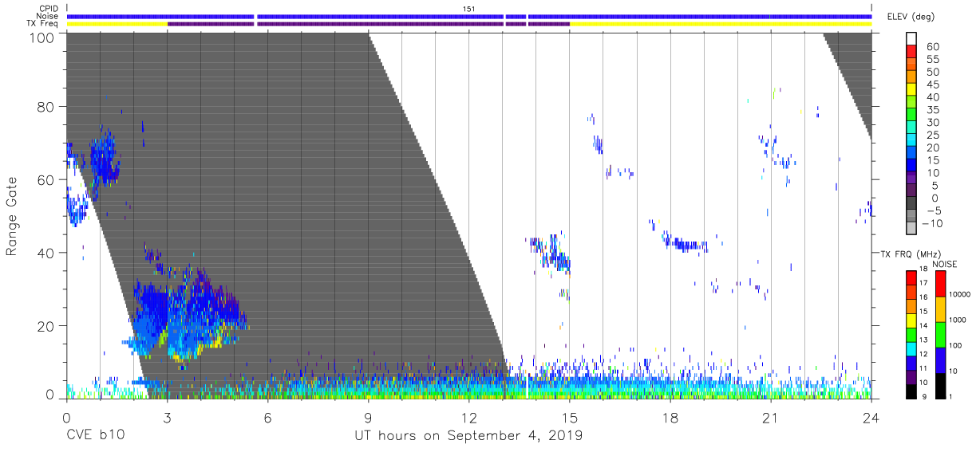Click the 12 tick on the UT hours axis
Viewport: 980px width, 452px height.
point(468,417)
